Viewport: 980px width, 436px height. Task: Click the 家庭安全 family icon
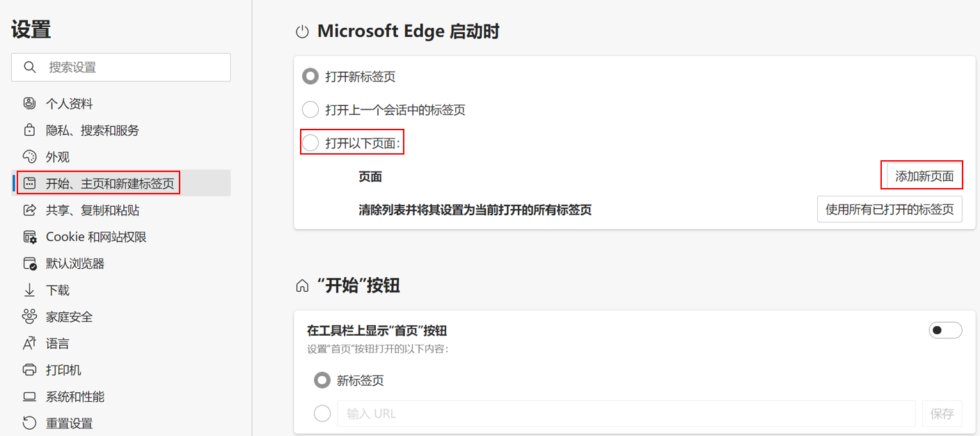29,317
